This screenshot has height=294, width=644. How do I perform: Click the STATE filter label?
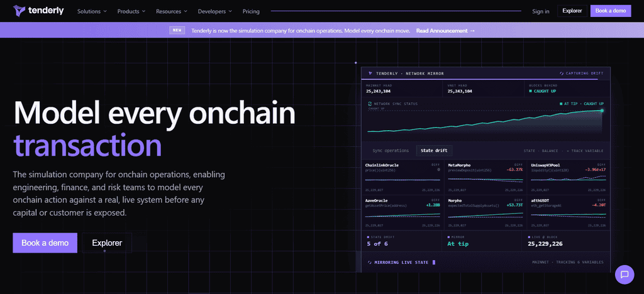[x=530, y=151]
